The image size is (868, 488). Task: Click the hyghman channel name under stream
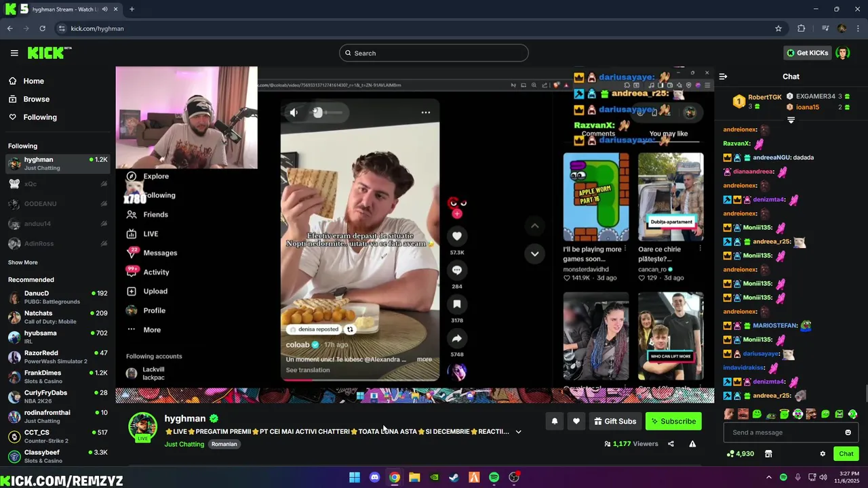pyautogui.click(x=184, y=419)
